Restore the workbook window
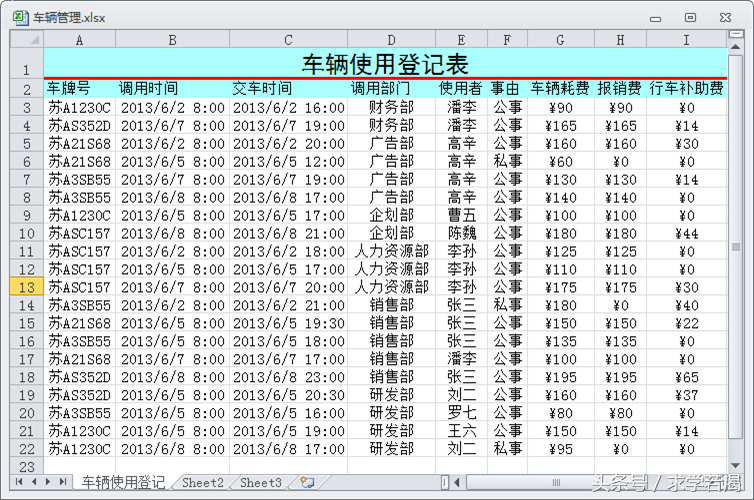The width and height of the screenshot is (754, 500). click(x=690, y=18)
